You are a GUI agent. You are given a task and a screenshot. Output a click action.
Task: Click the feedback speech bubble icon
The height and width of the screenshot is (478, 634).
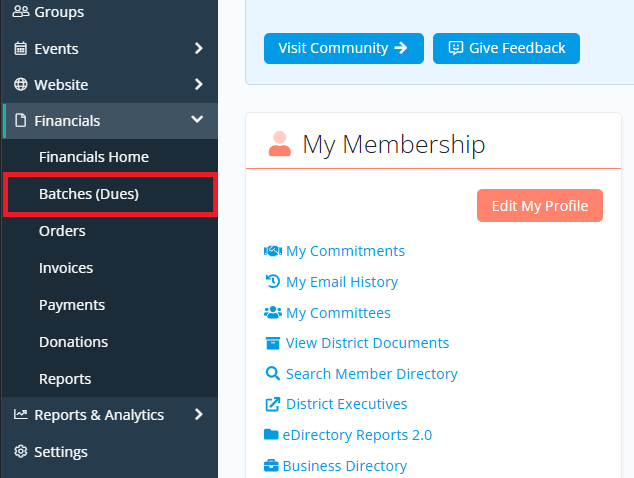[x=456, y=48]
